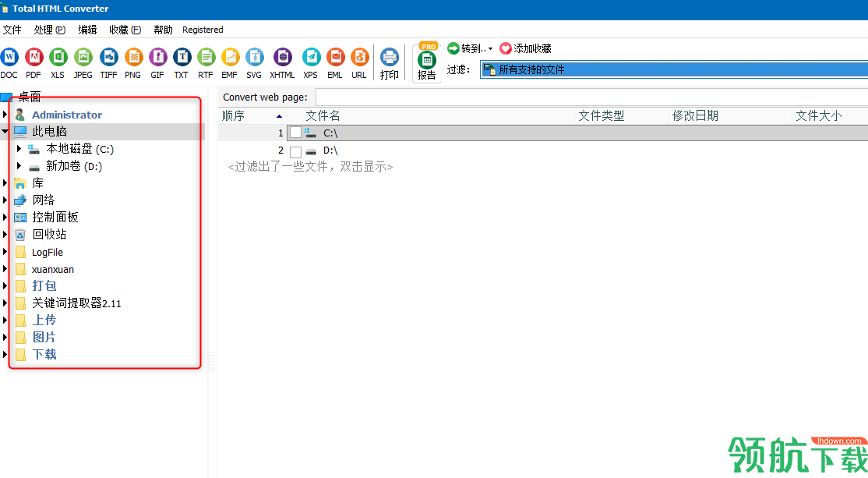Select EMF conversion icon
The height and width of the screenshot is (478, 868).
click(231, 57)
